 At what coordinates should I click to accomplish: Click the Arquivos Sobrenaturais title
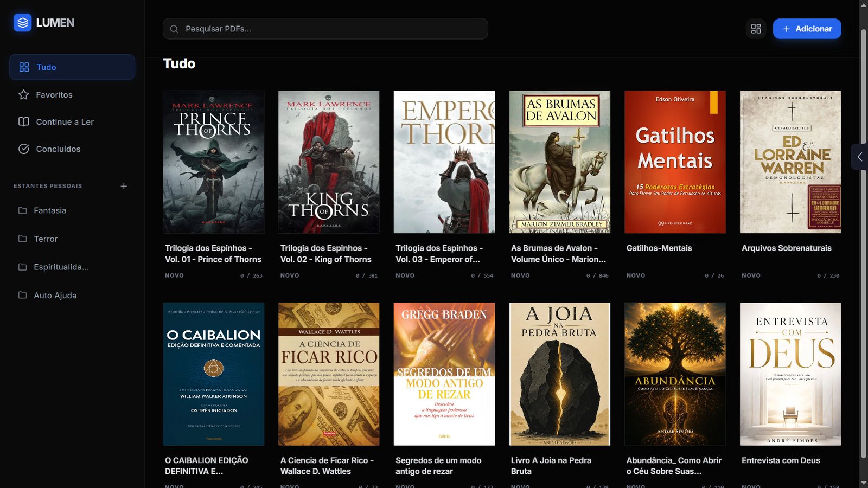(787, 248)
